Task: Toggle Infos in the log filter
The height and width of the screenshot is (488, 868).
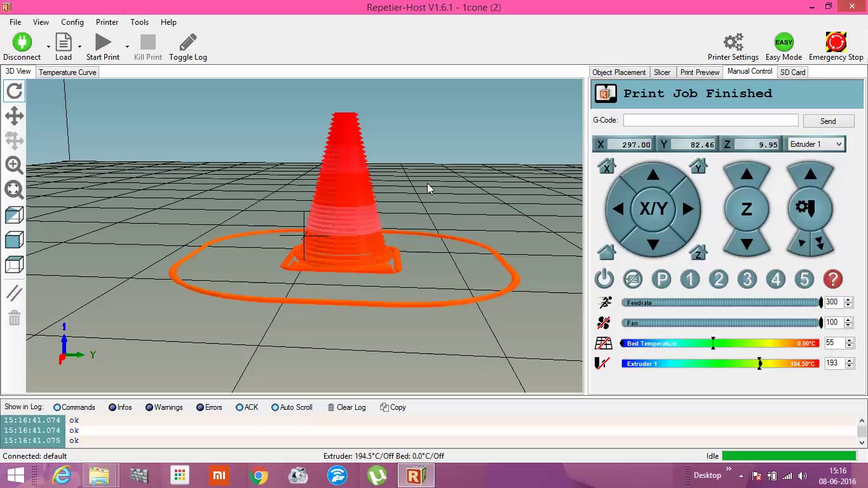Action: [121, 407]
